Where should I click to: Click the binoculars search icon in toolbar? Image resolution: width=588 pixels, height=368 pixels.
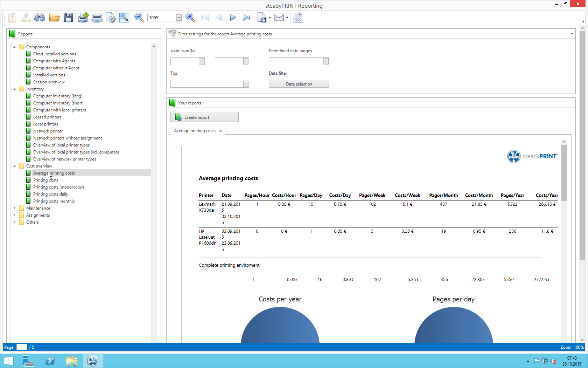(x=40, y=18)
